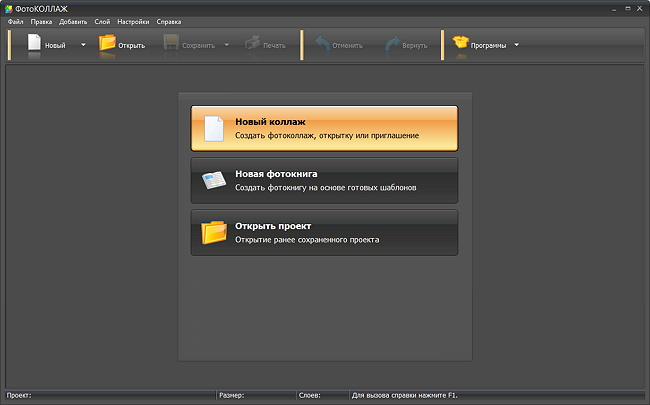Expand the Программы dropdown arrow
The width and height of the screenshot is (650, 405).
(x=517, y=45)
